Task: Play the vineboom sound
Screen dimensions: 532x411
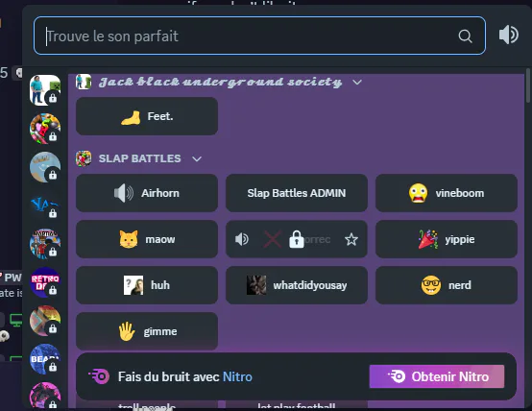Action: click(x=447, y=193)
